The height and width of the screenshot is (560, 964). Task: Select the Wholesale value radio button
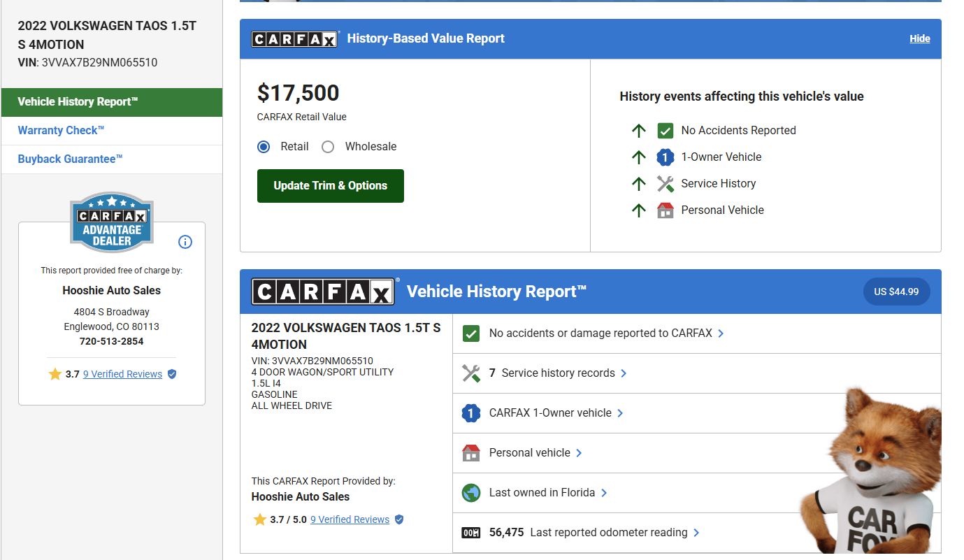pos(328,147)
